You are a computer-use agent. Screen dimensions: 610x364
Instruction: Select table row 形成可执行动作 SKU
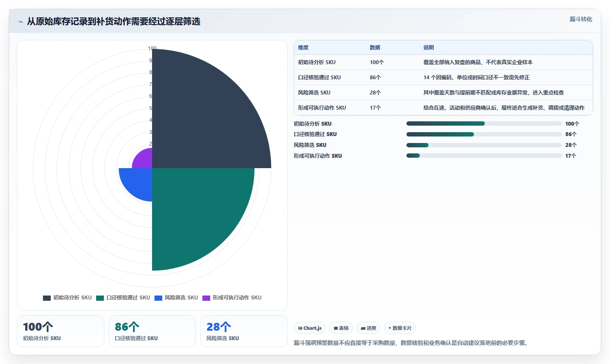tap(443, 108)
